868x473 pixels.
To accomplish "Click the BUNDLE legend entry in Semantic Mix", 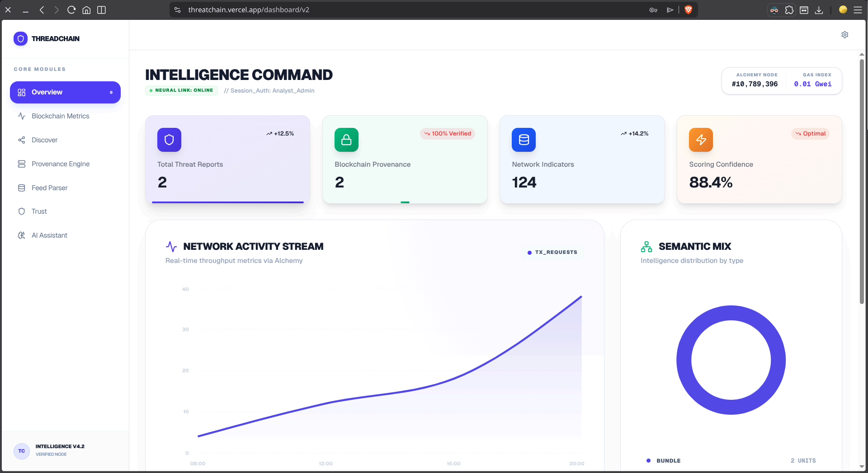I will click(x=663, y=461).
